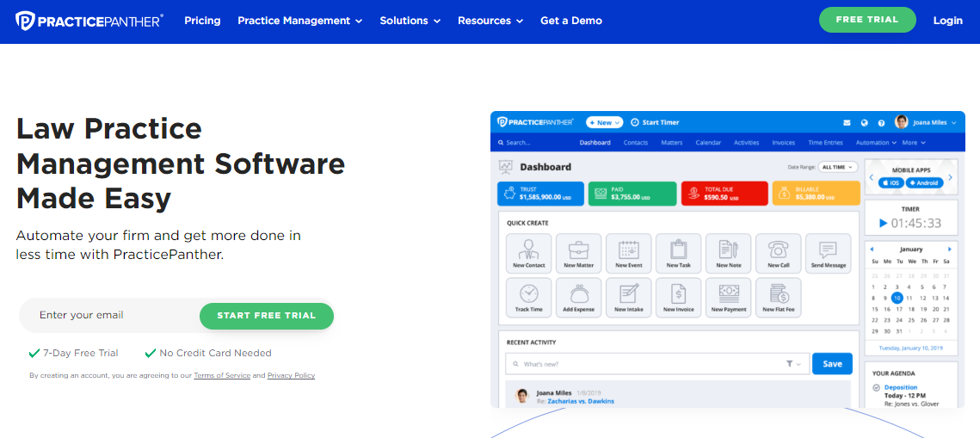Click the help question mark icon
This screenshot has height=438, width=980.
881,122
